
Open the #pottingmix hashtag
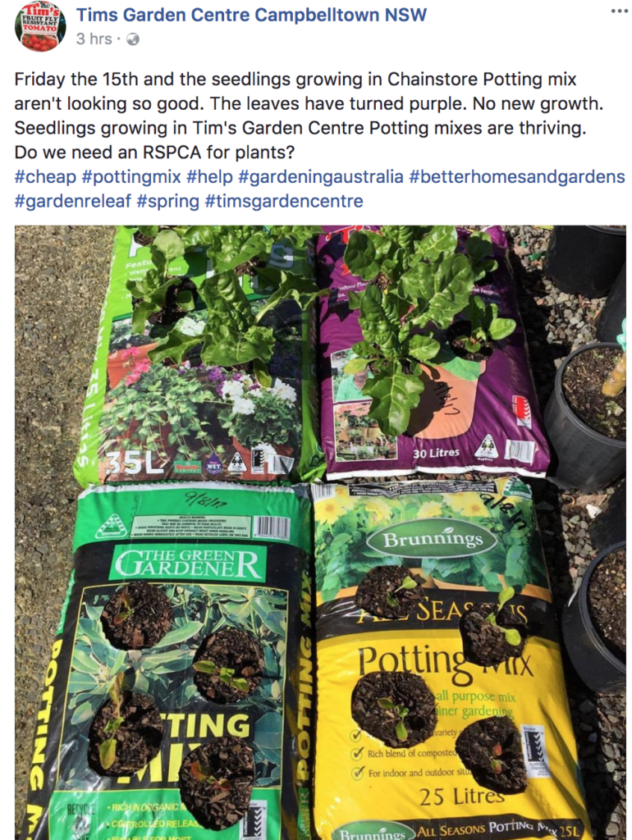[131, 177]
